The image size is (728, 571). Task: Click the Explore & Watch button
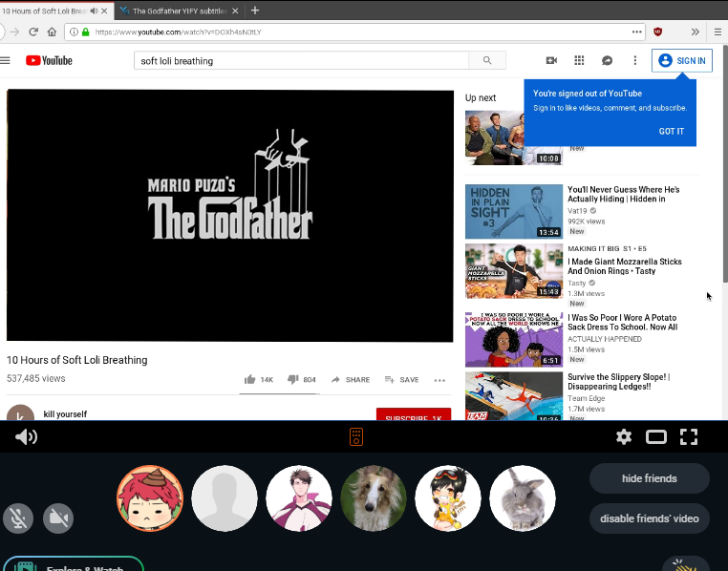tap(73, 564)
